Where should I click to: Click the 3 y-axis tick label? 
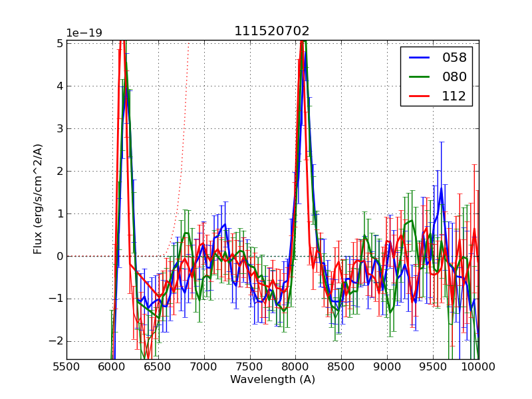59,128
